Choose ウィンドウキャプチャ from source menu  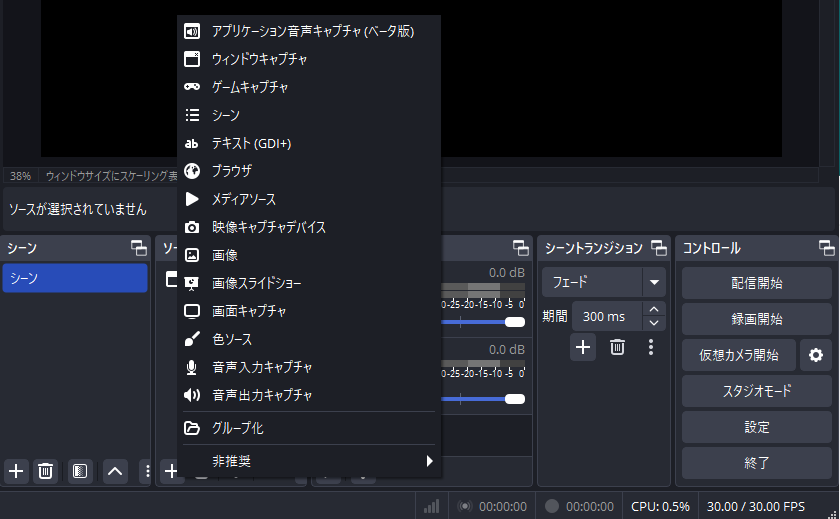pos(259,59)
